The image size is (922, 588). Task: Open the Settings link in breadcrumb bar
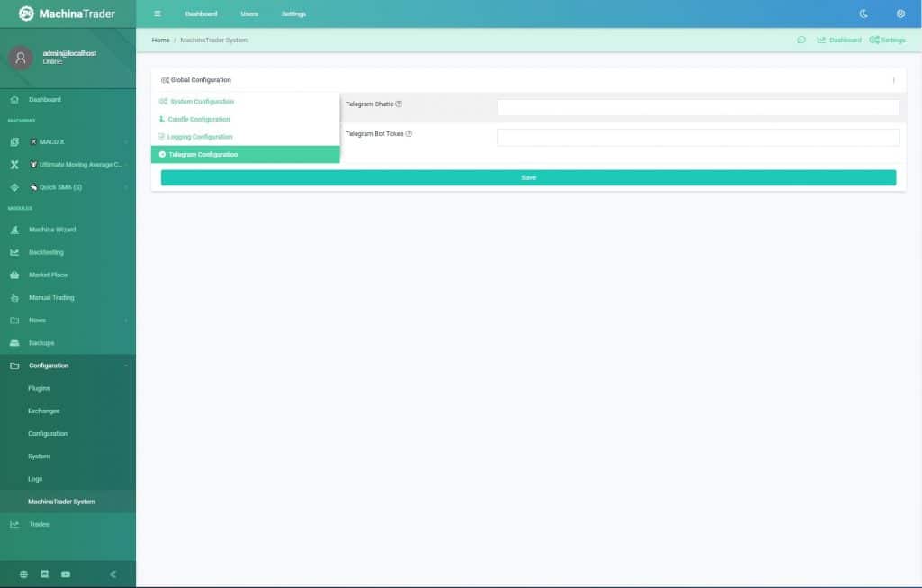tap(887, 40)
